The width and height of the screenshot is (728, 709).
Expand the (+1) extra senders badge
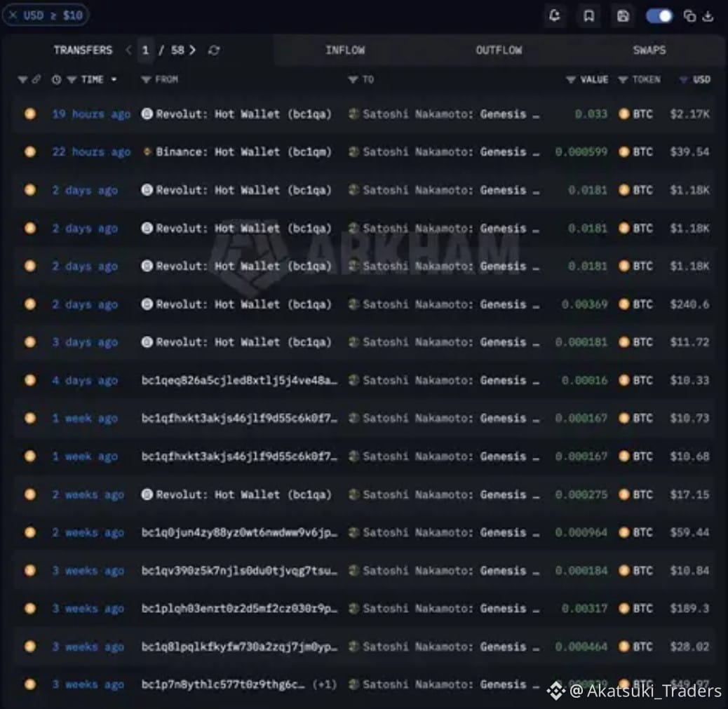(325, 684)
